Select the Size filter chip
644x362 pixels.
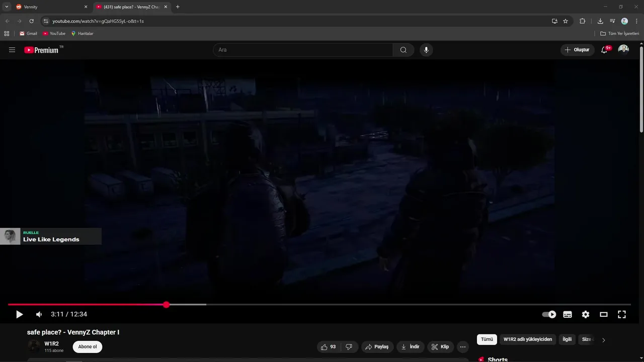pos(587,339)
